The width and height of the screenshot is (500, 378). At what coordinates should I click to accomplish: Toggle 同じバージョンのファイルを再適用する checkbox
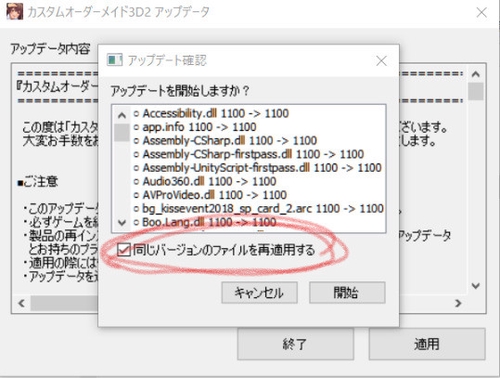(x=124, y=250)
